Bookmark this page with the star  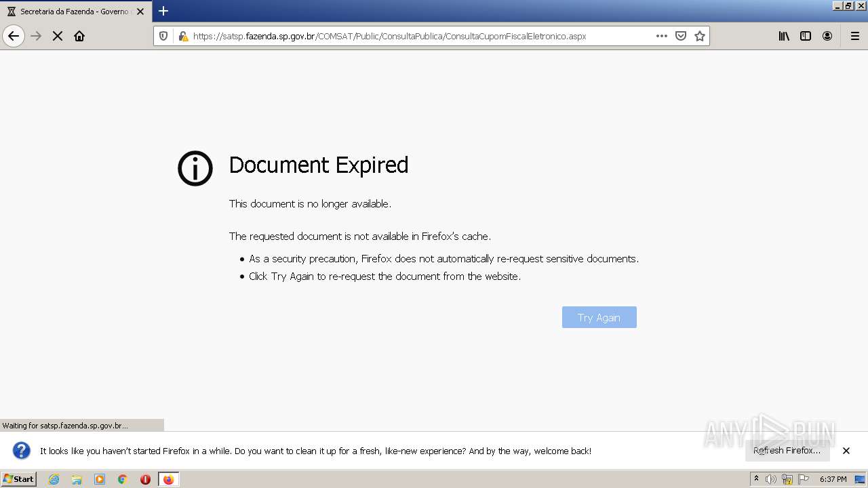pos(700,36)
